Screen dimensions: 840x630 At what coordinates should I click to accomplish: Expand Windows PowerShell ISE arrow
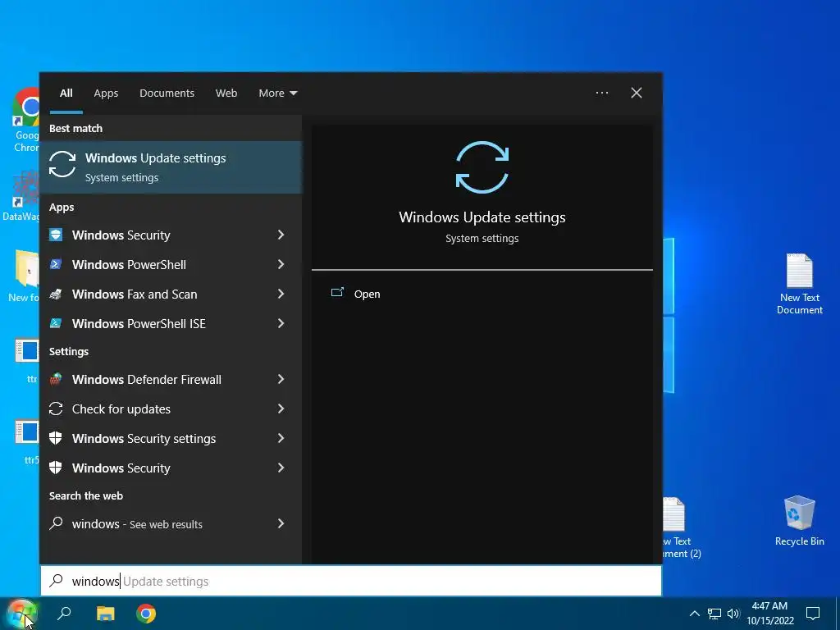tap(281, 323)
